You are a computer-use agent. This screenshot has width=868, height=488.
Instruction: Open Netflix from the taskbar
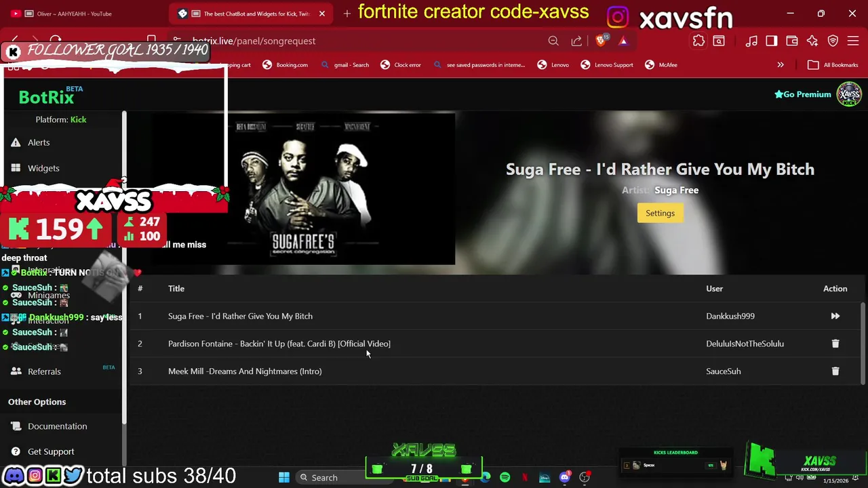click(524, 478)
